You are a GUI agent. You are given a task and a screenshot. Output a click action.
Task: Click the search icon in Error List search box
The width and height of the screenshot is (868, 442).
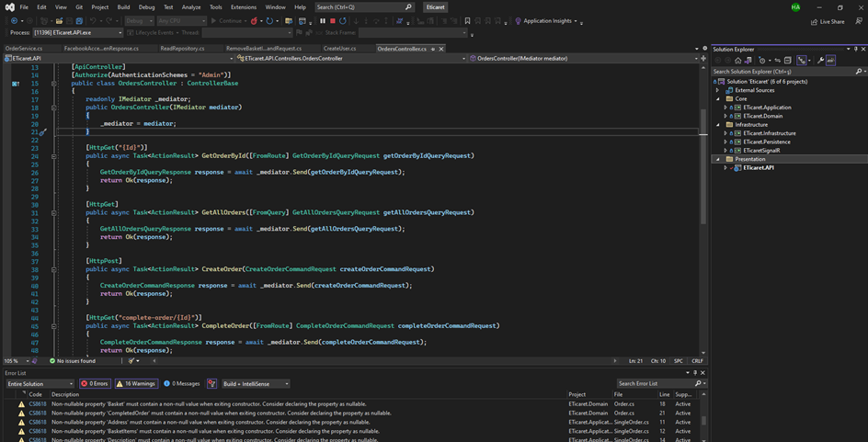click(698, 383)
